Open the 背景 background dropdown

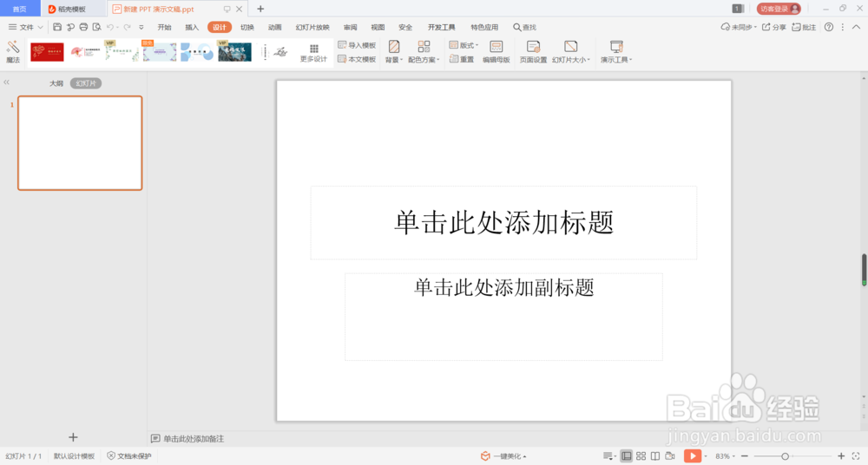(x=393, y=52)
